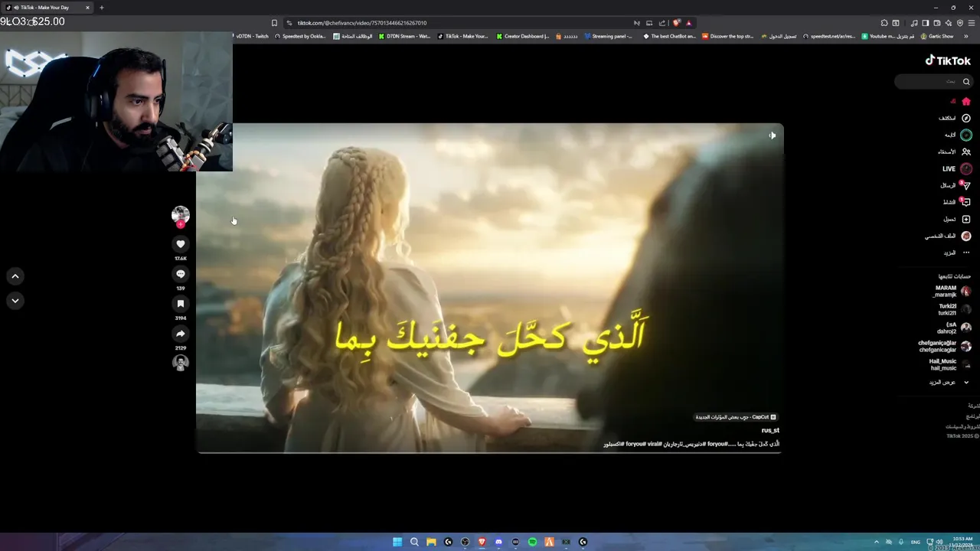Close the TikTok browser tab
This screenshot has height=551, width=980.
(87, 8)
